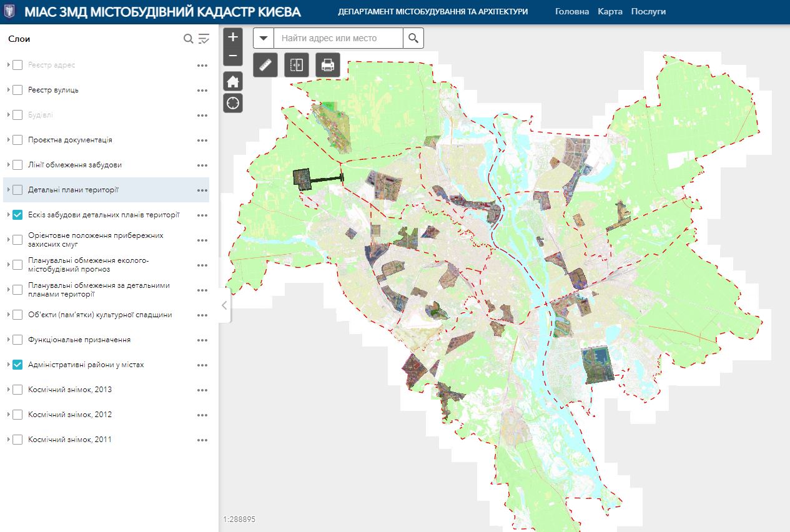Click the address search input field
790x532 pixels.
tap(338, 38)
